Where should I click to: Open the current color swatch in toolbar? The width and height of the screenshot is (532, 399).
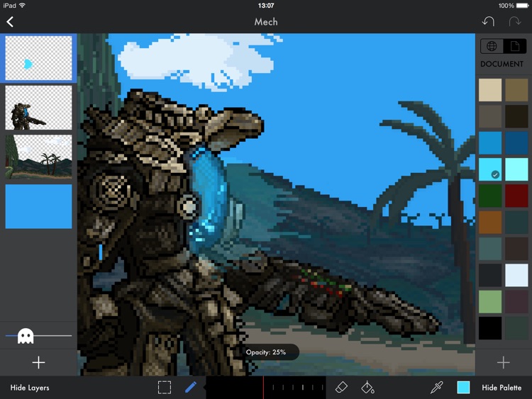[463, 387]
